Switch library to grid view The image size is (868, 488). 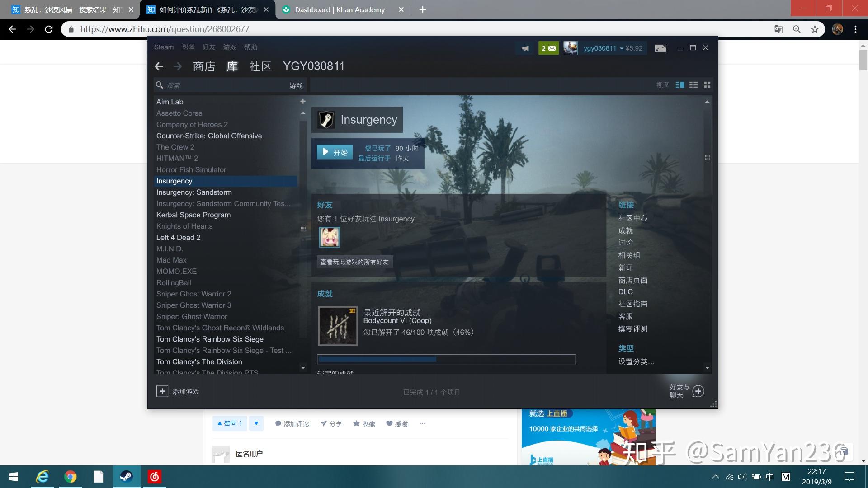coord(707,85)
